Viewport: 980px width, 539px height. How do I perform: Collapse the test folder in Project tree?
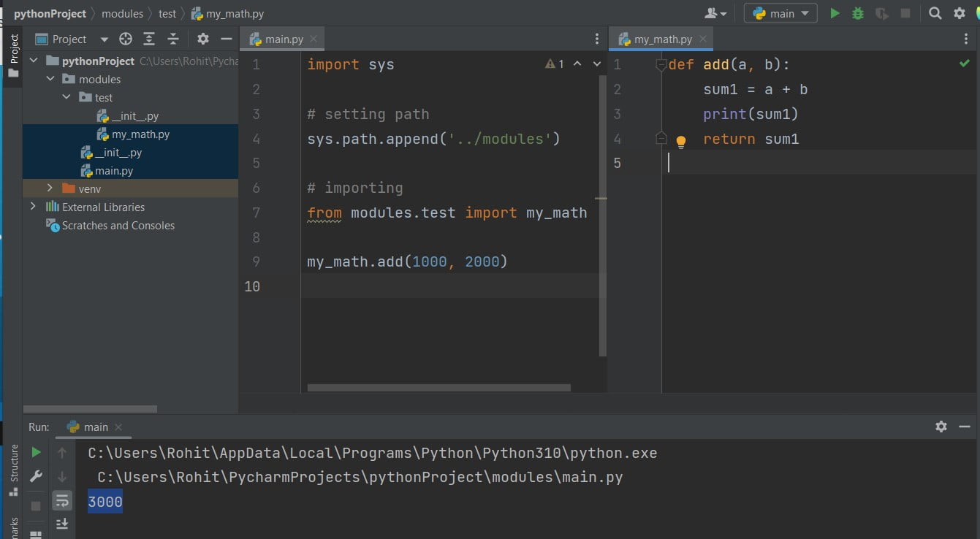(67, 97)
